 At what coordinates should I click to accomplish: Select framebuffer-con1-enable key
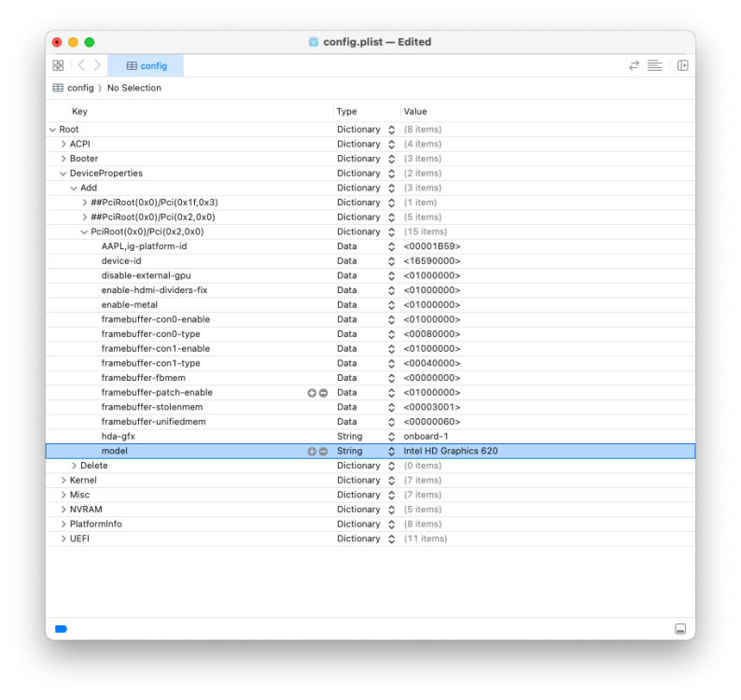coord(156,349)
